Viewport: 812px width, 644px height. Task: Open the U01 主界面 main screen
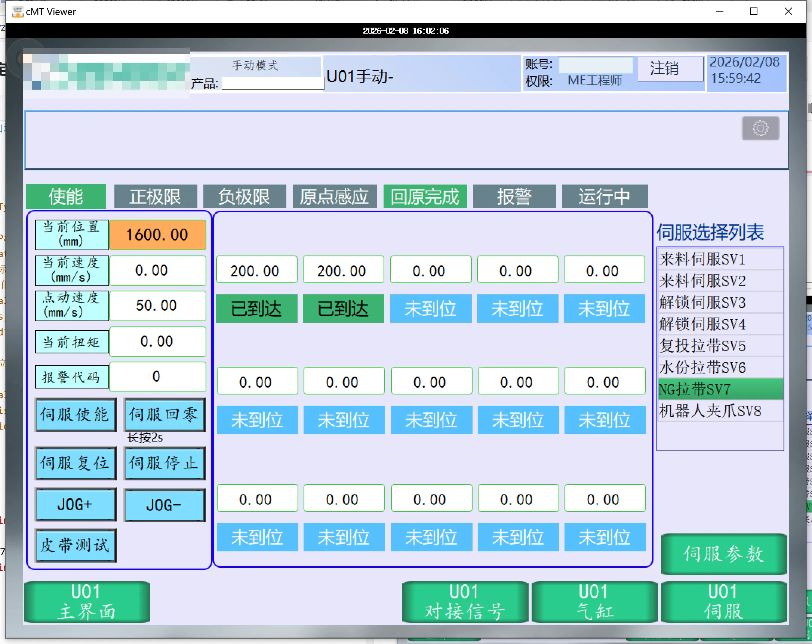pos(87,601)
